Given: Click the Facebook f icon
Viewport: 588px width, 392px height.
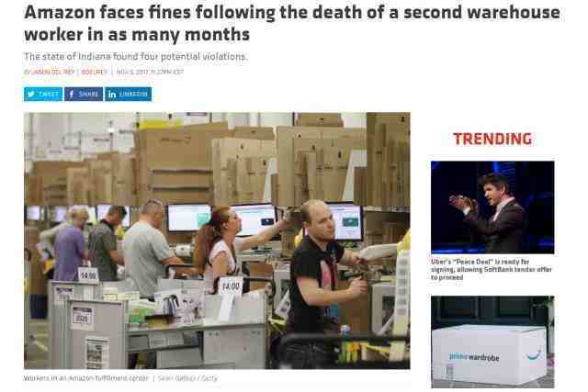Looking at the screenshot, I should click(x=72, y=94).
